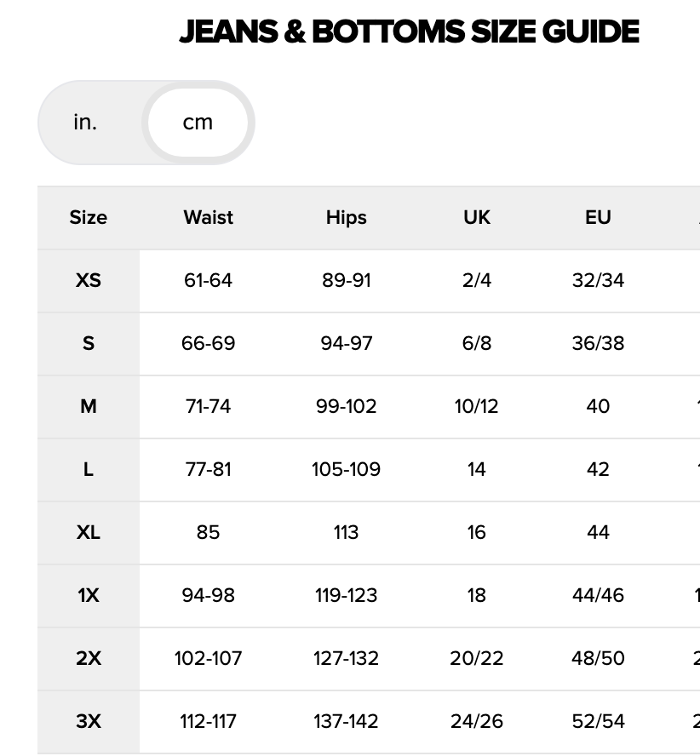Click waist measurement 61-64 for XS
Viewport: 700px width, 756px height.
[x=208, y=280]
